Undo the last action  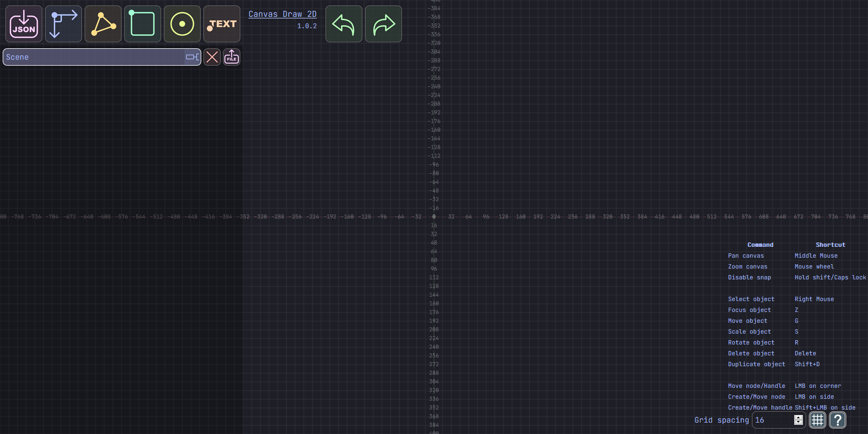344,24
